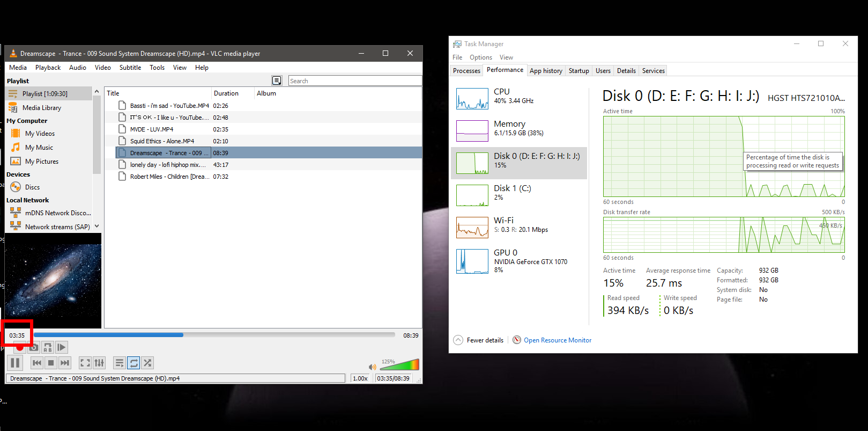Image resolution: width=868 pixels, height=431 pixels.
Task: Open Resource Monitor link
Action: click(558, 340)
